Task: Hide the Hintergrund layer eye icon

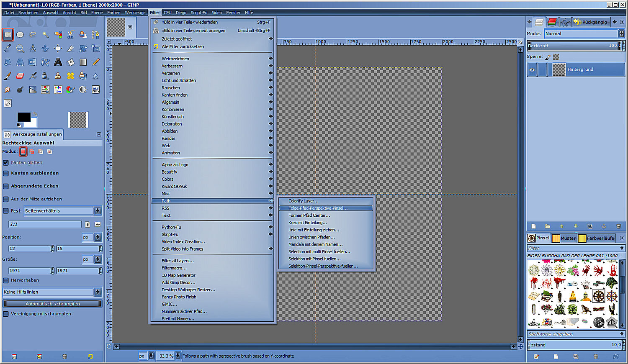Action: [x=532, y=70]
